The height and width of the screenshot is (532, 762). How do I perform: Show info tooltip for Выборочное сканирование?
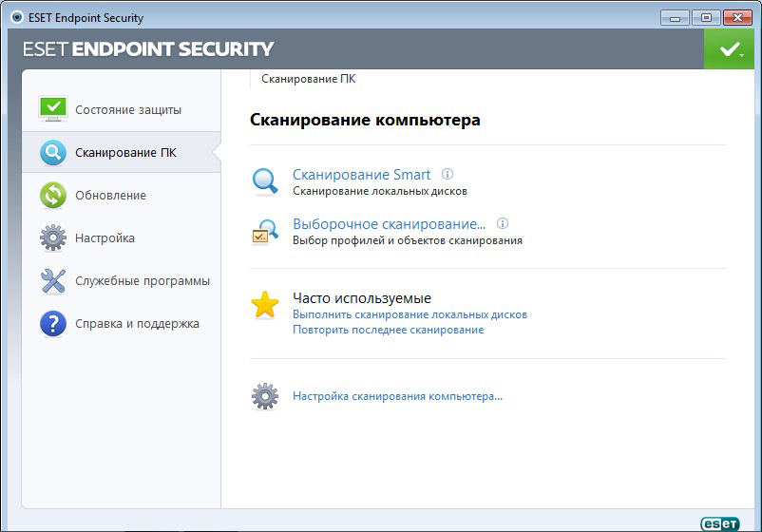503,224
